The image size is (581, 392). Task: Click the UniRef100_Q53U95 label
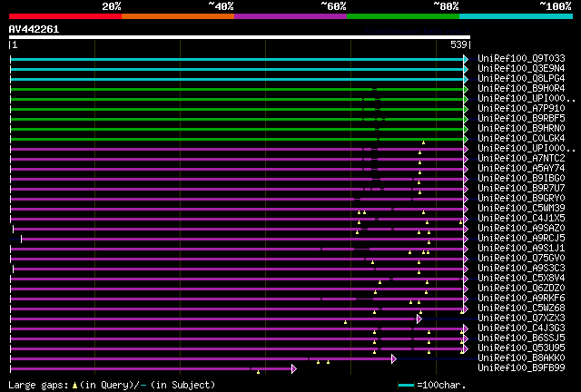coord(521,348)
